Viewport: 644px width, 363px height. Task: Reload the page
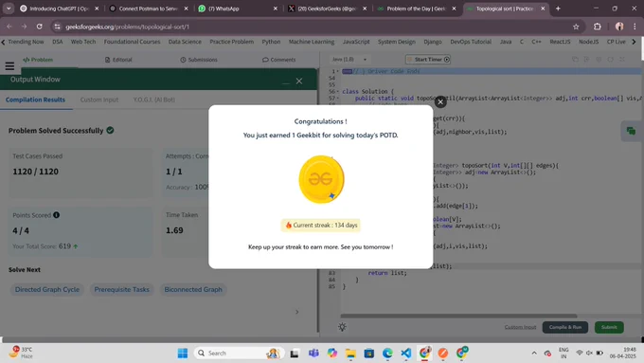click(x=40, y=27)
